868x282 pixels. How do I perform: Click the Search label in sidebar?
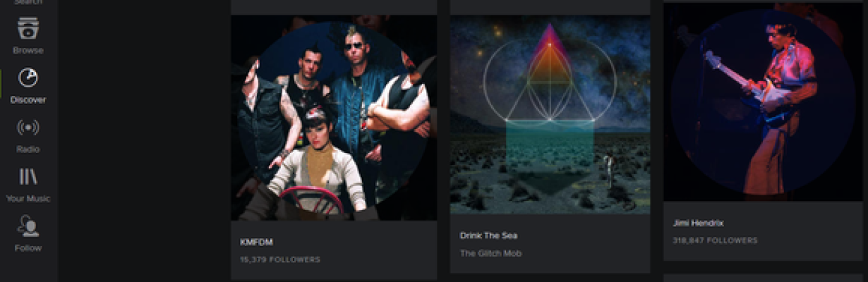tap(28, 2)
